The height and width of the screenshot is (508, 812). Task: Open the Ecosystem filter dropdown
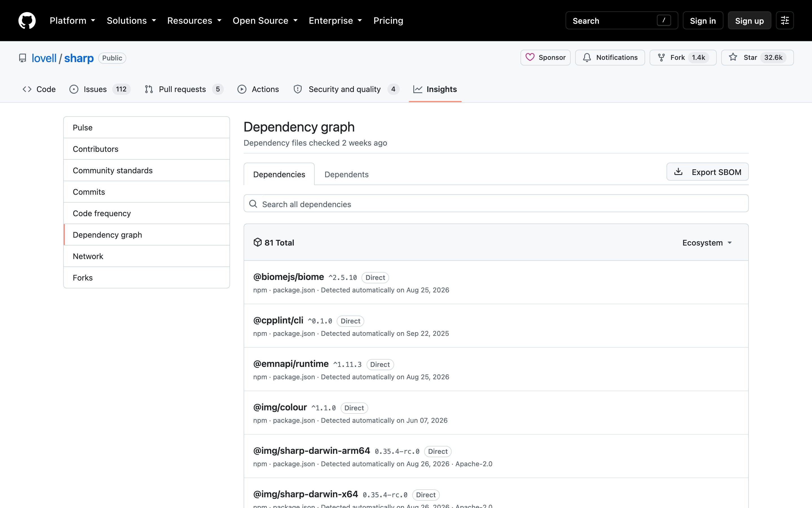point(707,243)
